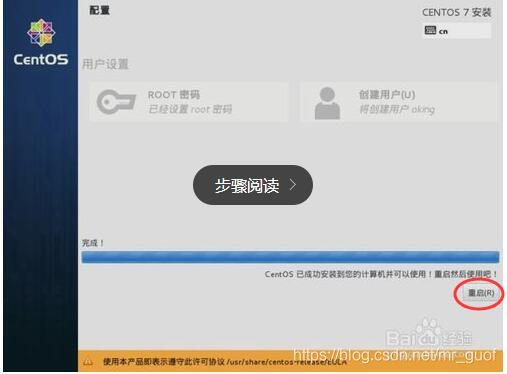Click the installation progress bar
Screen dimensions: 507x374
tap(290, 257)
